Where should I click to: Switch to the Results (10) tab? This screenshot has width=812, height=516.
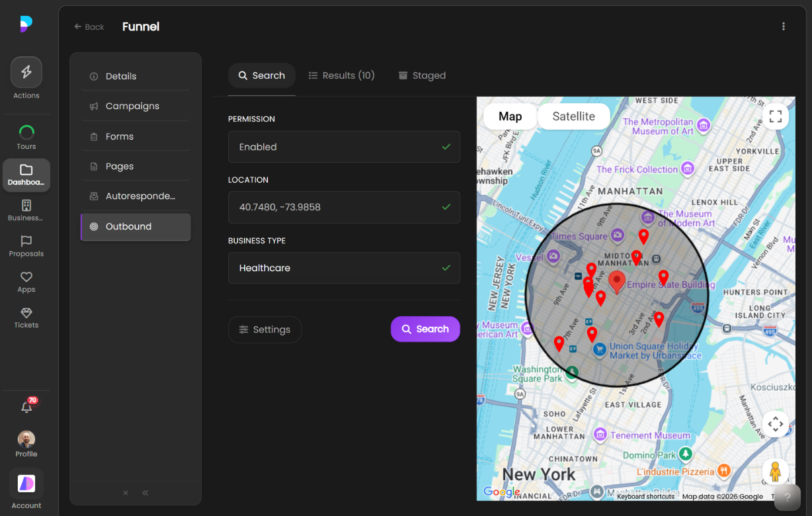point(342,75)
